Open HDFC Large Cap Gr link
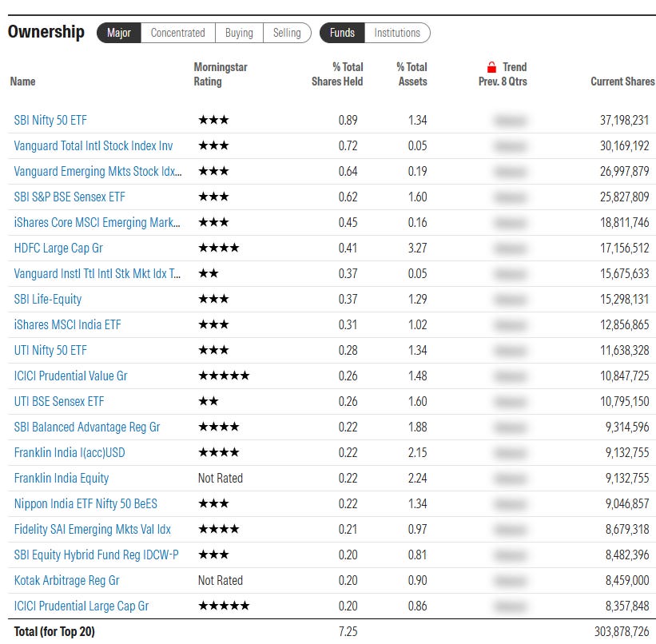The image size is (656, 644). click(x=58, y=248)
